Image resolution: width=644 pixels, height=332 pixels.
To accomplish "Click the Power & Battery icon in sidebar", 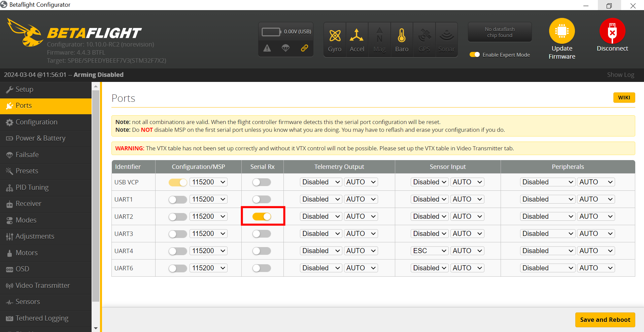I will click(x=9, y=139).
